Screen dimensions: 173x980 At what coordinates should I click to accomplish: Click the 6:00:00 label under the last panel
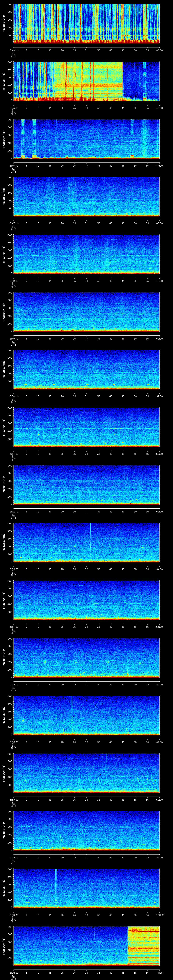[14, 972]
